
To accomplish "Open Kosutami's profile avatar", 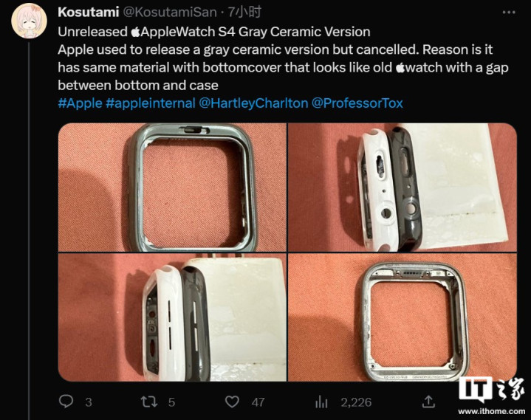I will (29, 21).
